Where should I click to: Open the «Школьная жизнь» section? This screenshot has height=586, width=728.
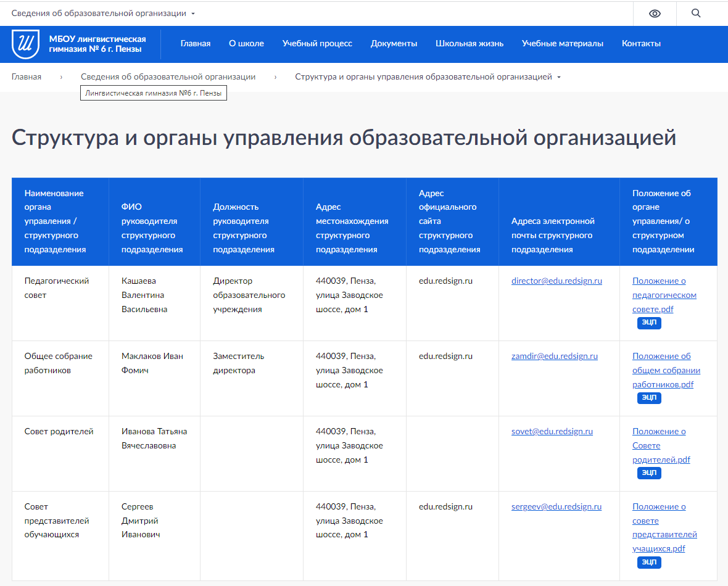(469, 43)
